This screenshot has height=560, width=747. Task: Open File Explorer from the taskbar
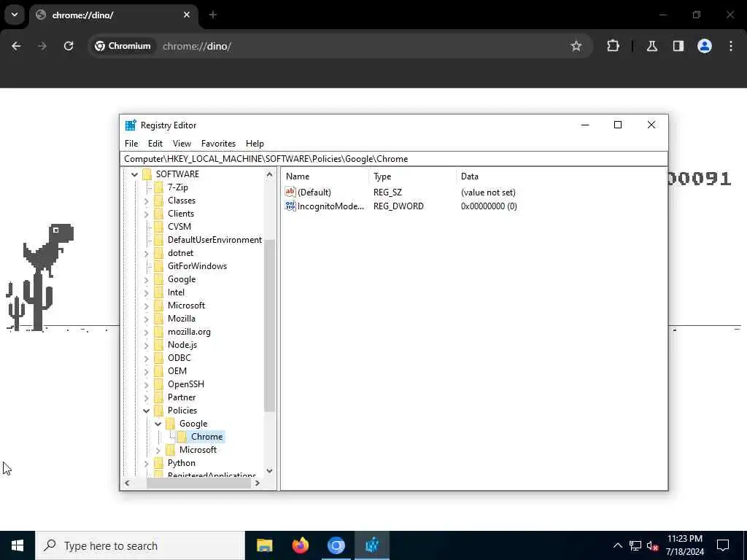(264, 545)
